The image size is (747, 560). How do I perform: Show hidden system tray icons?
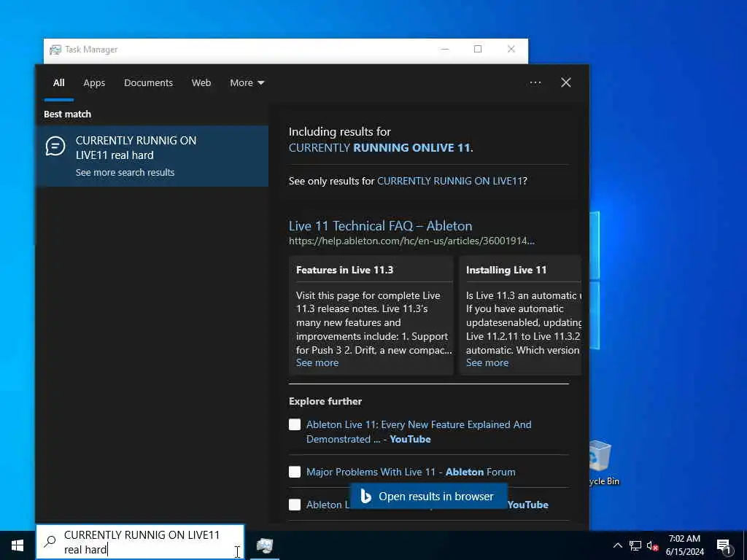click(617, 545)
